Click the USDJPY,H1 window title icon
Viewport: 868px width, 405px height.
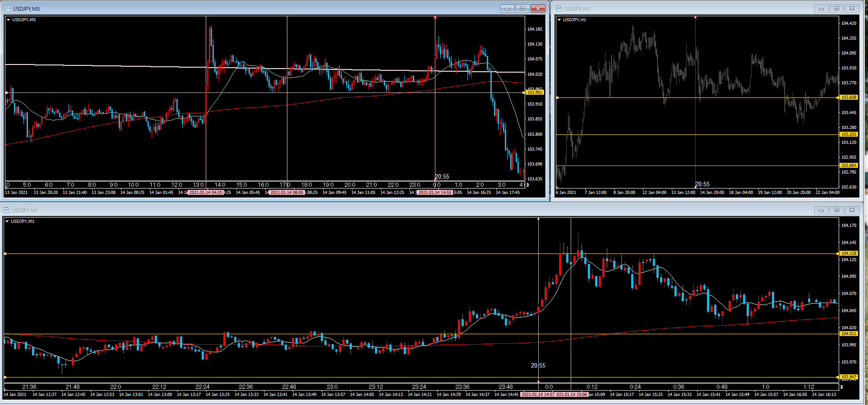tap(559, 9)
